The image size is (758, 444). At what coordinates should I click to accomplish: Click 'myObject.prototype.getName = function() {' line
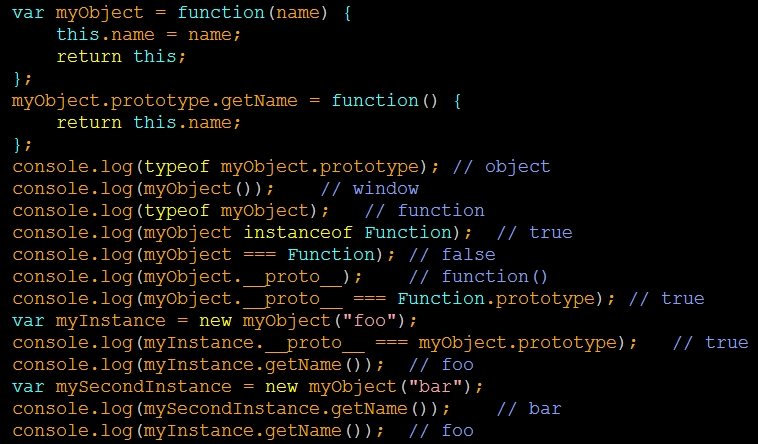236,101
